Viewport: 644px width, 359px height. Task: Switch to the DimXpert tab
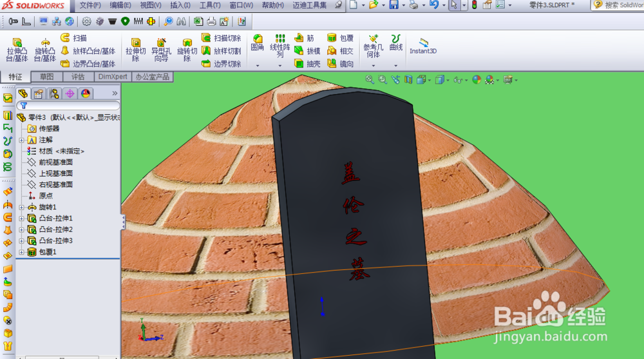click(x=113, y=77)
